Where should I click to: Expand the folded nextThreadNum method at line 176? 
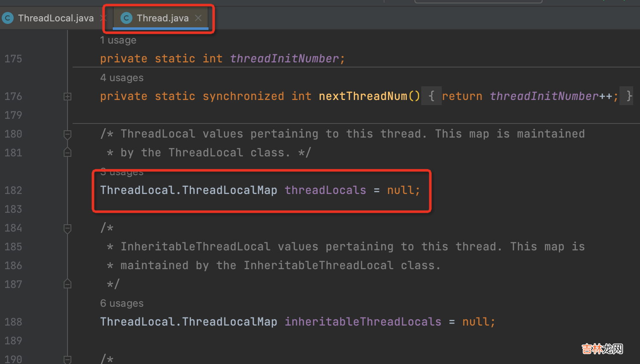click(x=68, y=97)
